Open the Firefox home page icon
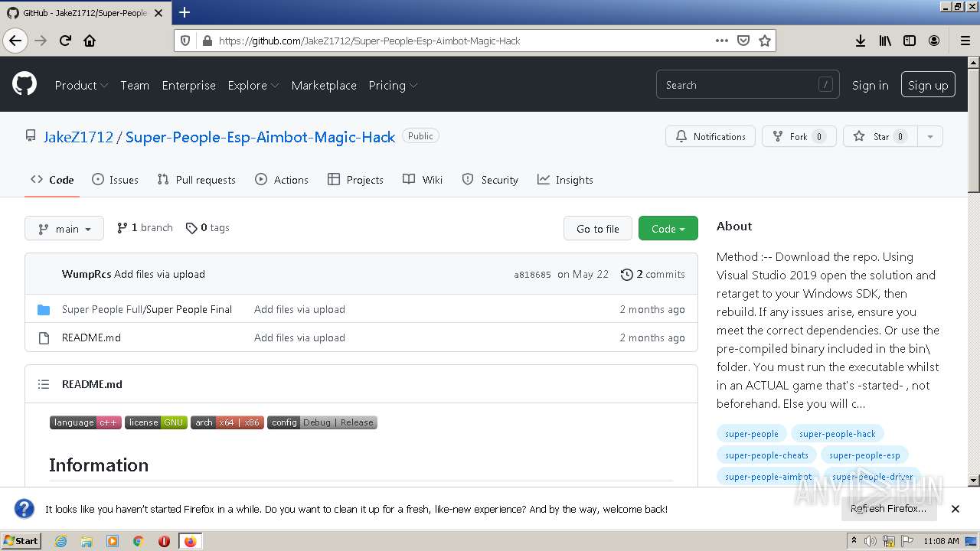The width and height of the screenshot is (980, 551). [x=90, y=41]
